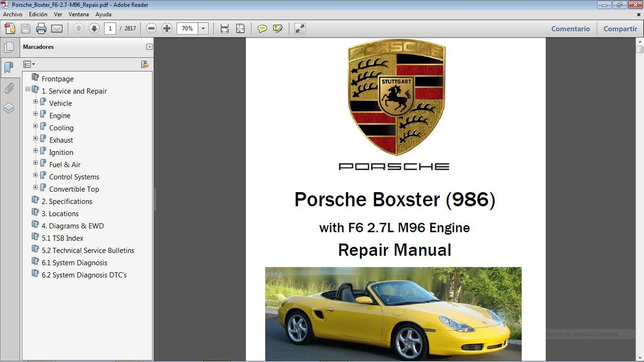Click the vertical scrollbar thumb
Image resolution: width=644 pixels, height=362 pixels.
click(x=640, y=49)
